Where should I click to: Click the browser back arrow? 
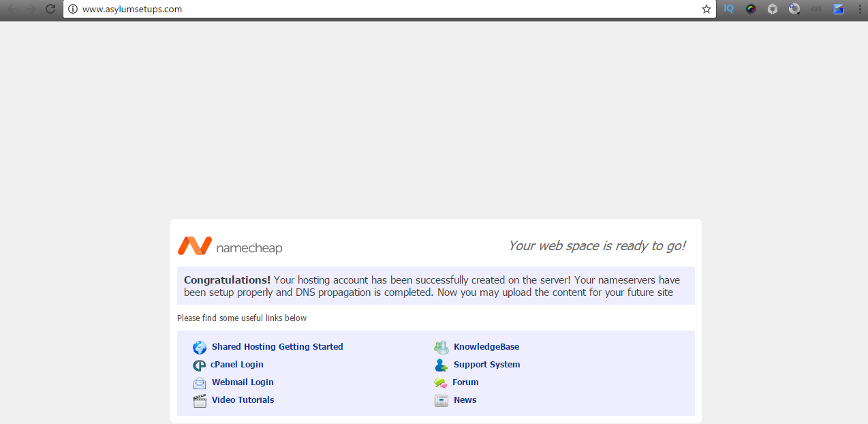[12, 9]
